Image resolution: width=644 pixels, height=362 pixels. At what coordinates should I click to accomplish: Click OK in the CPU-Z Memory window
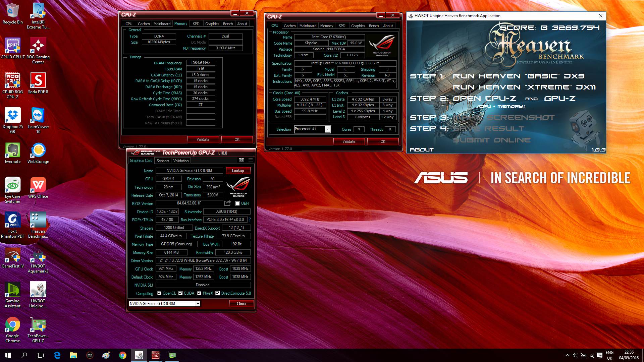(237, 139)
